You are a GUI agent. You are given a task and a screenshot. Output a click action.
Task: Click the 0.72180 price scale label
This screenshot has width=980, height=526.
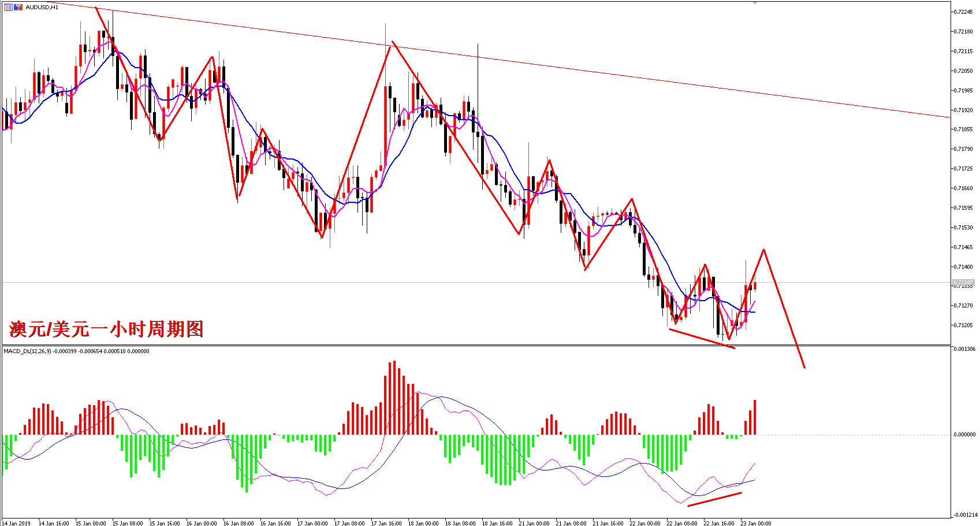[963, 32]
